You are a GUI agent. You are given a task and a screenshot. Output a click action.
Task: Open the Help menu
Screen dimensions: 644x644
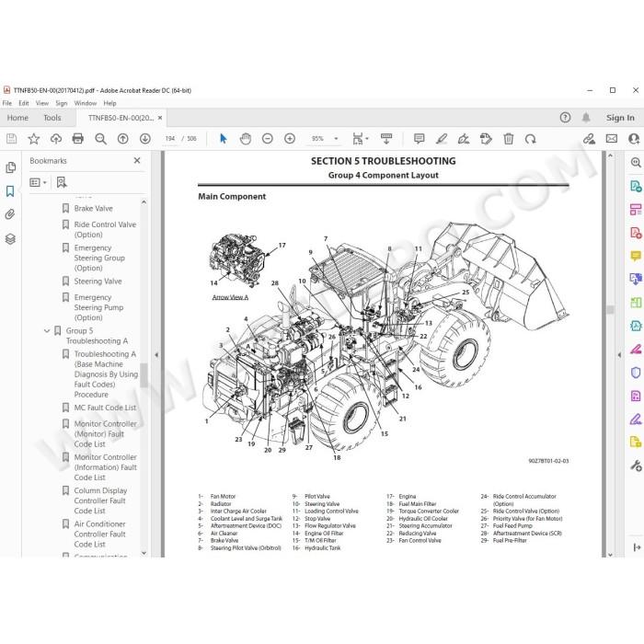109,103
